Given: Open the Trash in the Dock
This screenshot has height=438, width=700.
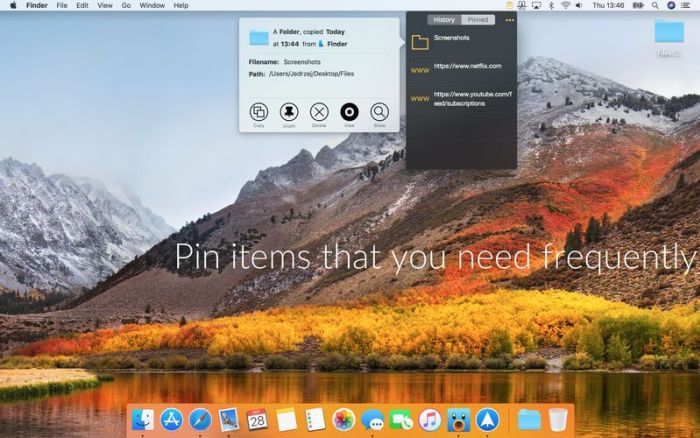Looking at the screenshot, I should pos(558,420).
